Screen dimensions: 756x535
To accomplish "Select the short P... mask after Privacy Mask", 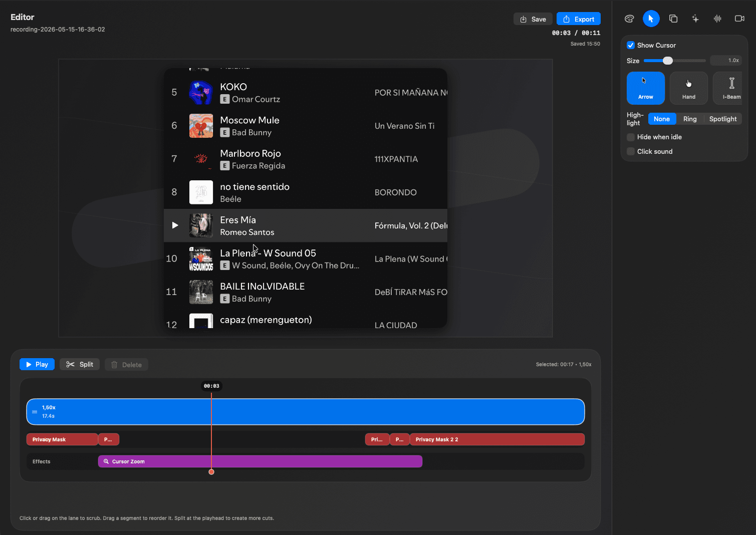I will (109, 439).
